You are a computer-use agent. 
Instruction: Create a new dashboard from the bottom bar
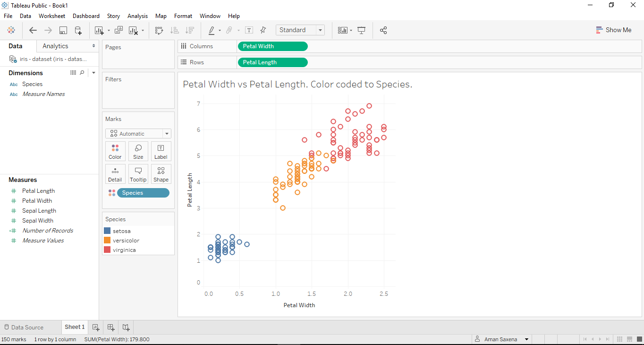click(110, 327)
